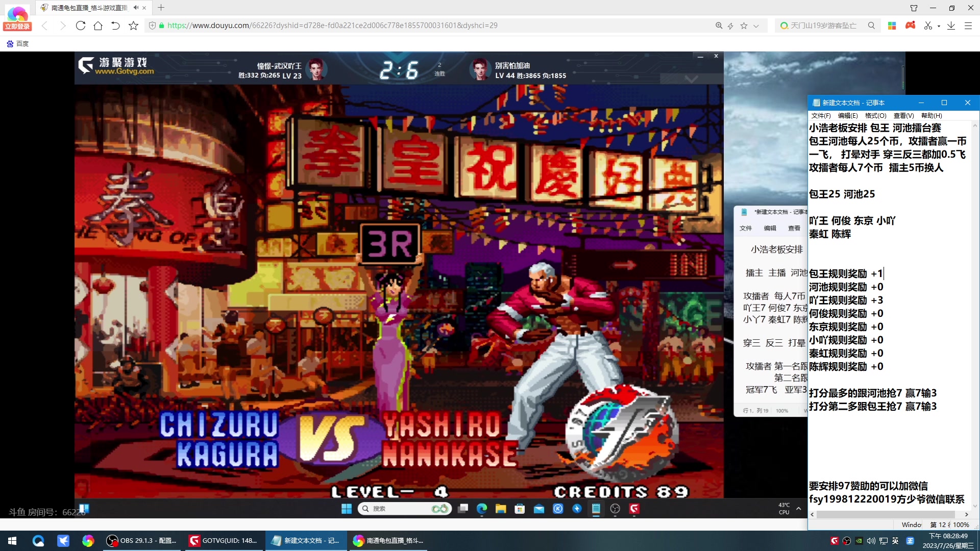This screenshot has height=551, width=980.
Task: Click the browser forward arrow
Action: 62,26
